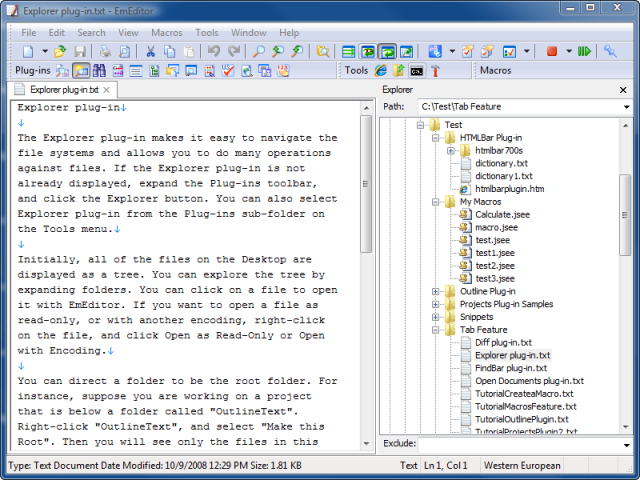Click the Undo arrow icon

tap(213, 51)
